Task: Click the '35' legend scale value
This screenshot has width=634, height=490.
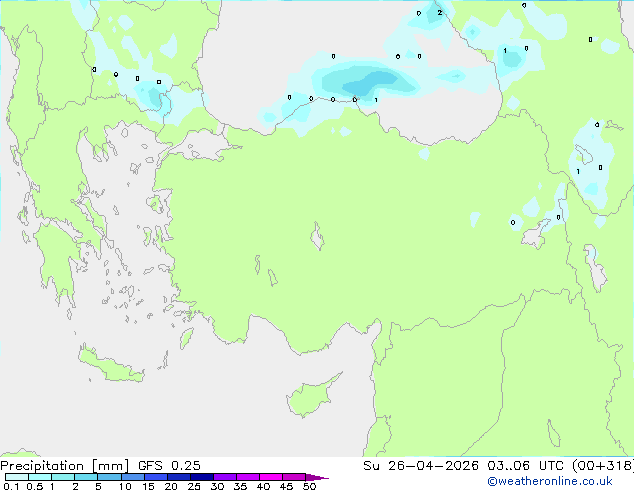Action: coord(240,486)
